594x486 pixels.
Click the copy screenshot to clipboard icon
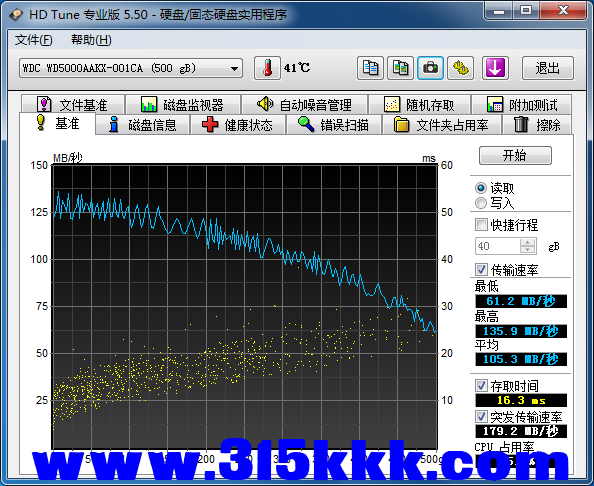pos(400,68)
